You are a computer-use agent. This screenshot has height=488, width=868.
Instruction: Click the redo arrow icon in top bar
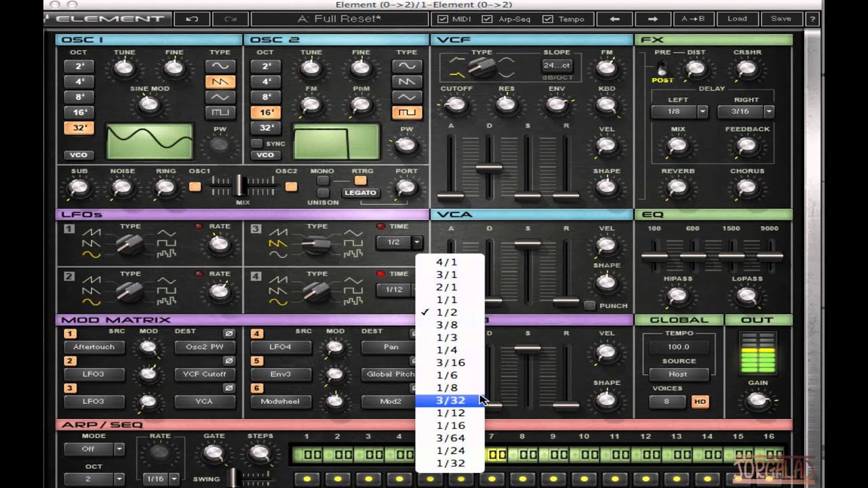pyautogui.click(x=230, y=19)
